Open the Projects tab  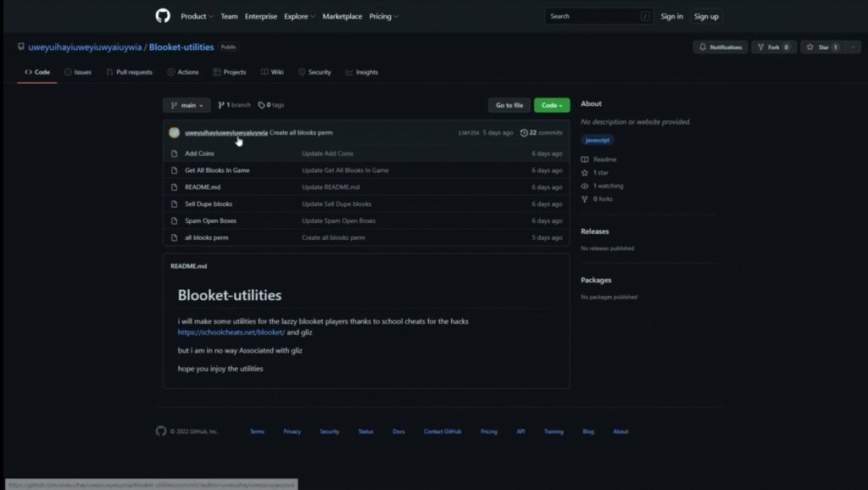(x=229, y=72)
